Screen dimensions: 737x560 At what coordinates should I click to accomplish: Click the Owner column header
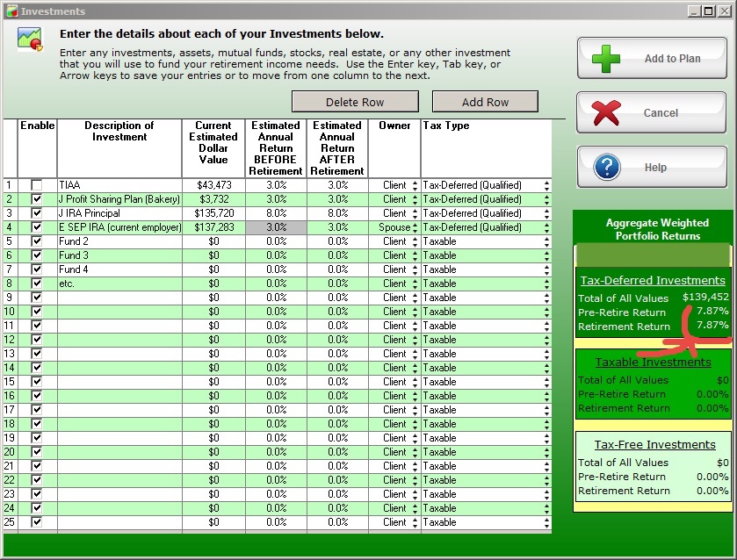click(x=394, y=148)
